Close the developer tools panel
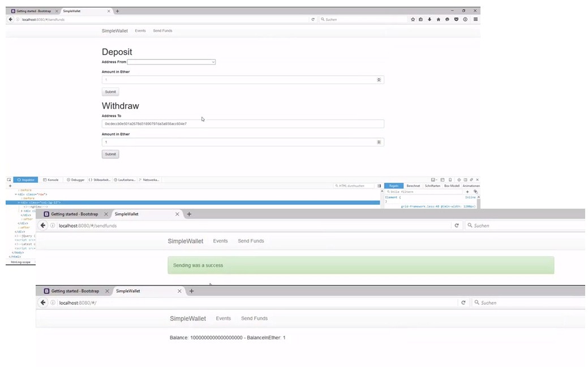Image resolution: width=588 pixels, height=367 pixels. point(478,180)
